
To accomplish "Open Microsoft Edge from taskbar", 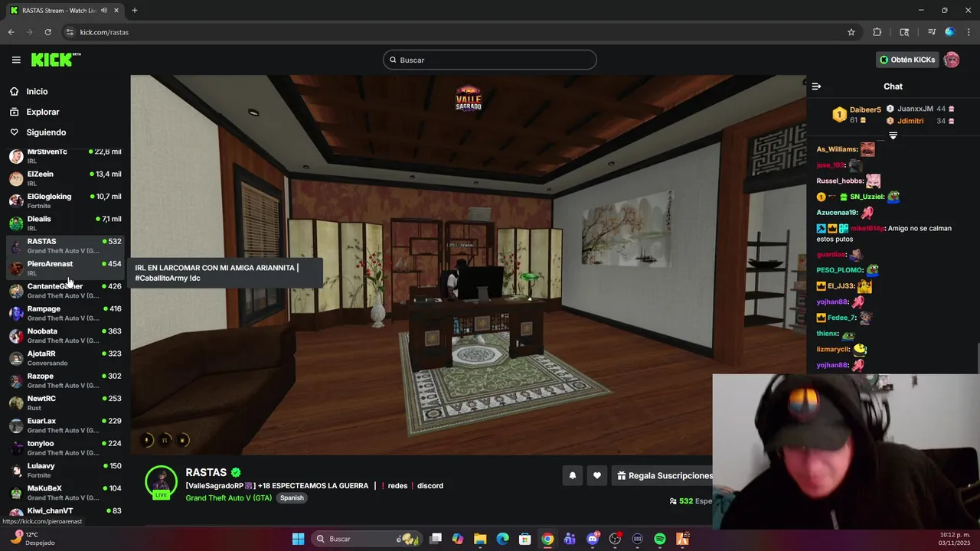I will coord(502,539).
